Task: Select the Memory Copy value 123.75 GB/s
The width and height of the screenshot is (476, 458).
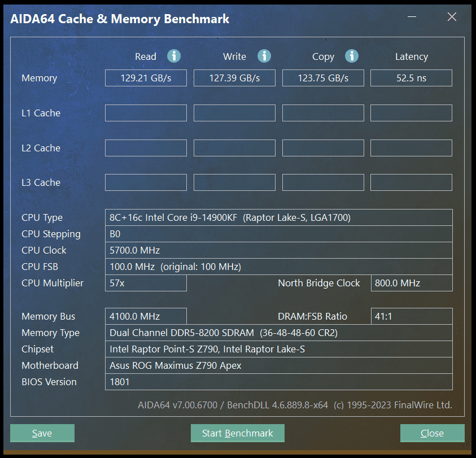Action: [x=323, y=78]
